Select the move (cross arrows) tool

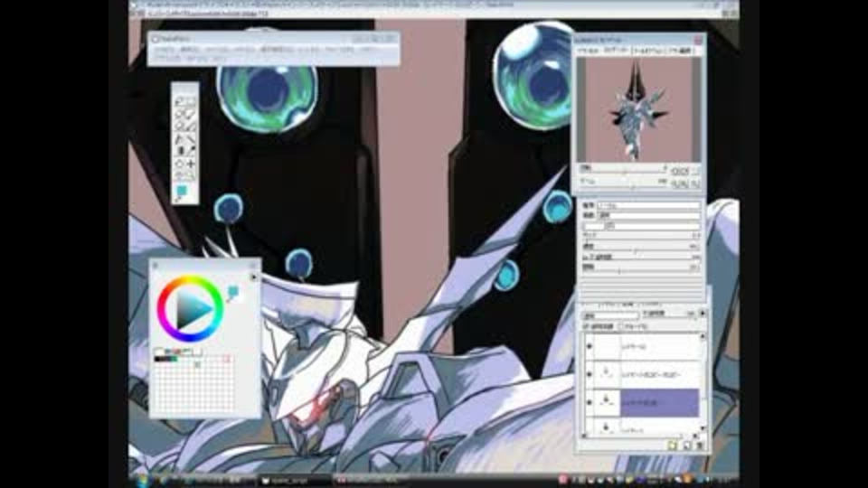(191, 164)
